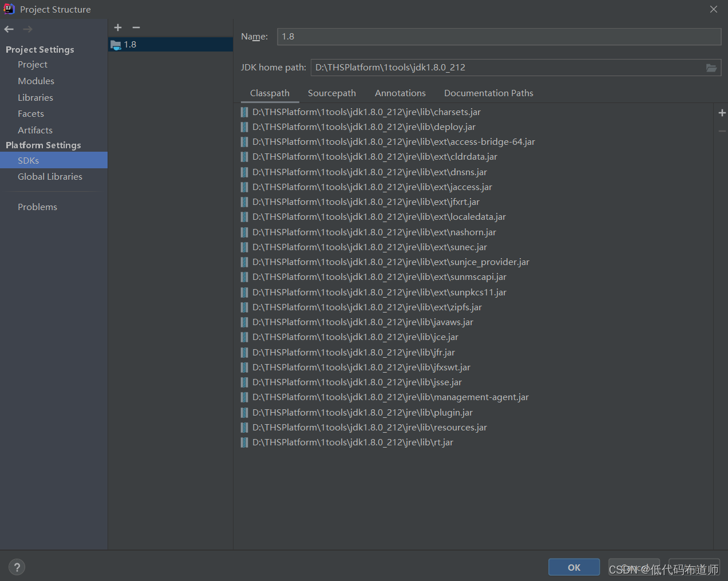
Task: Click jar icon beside deploy.jar
Action: [244, 127]
